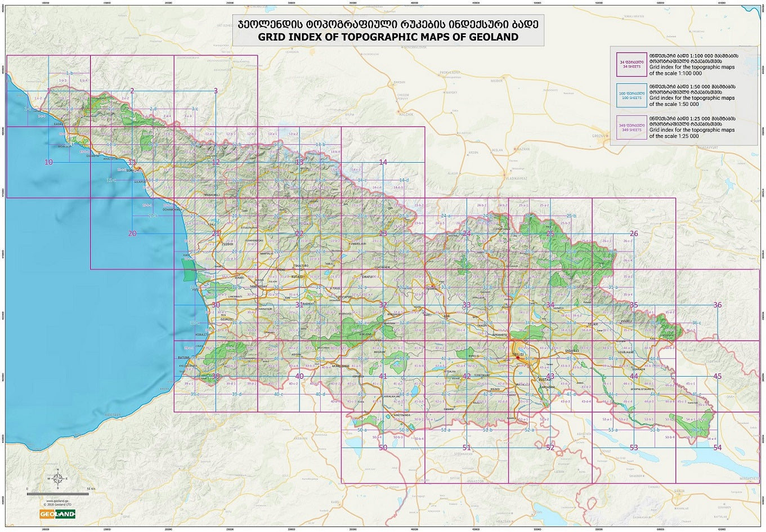766x532 pixels.
Task: Click the 50 Km scale bar
Action: [58, 494]
